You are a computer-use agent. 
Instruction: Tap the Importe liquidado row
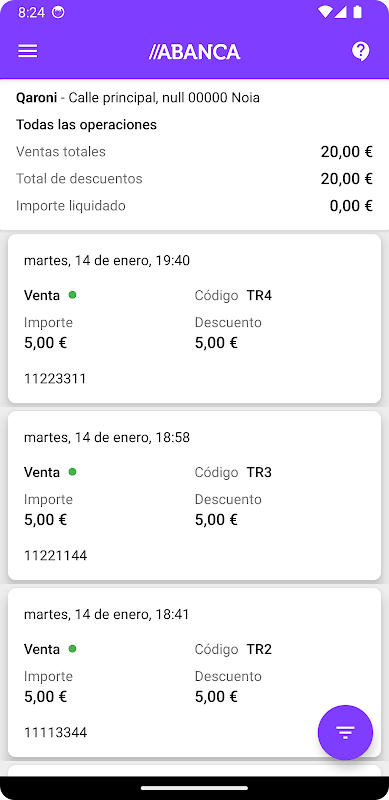pos(194,206)
